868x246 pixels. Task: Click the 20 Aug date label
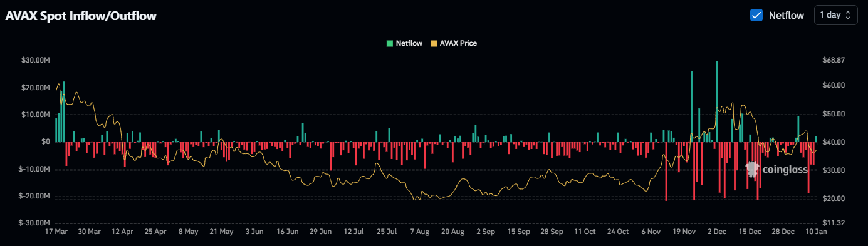(x=452, y=232)
